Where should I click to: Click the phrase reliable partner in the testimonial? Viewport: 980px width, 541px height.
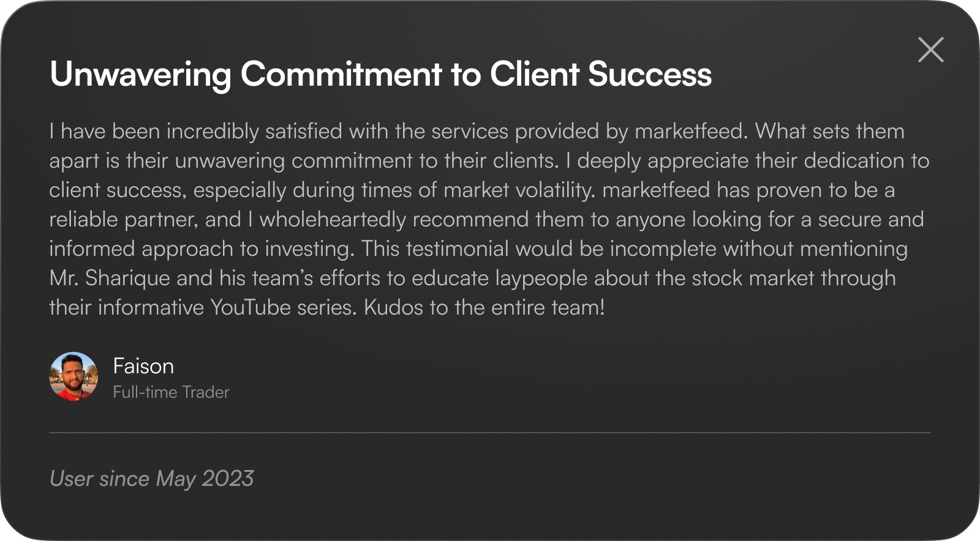pos(124,219)
